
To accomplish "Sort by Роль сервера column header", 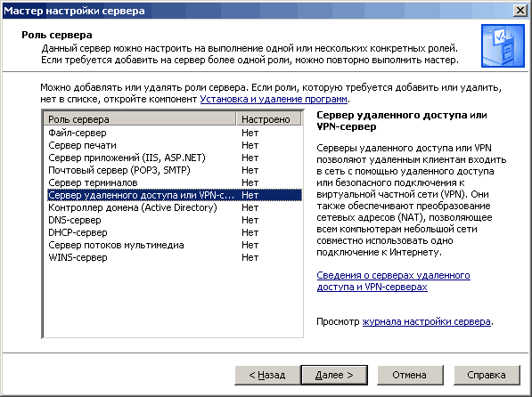I will click(140, 119).
